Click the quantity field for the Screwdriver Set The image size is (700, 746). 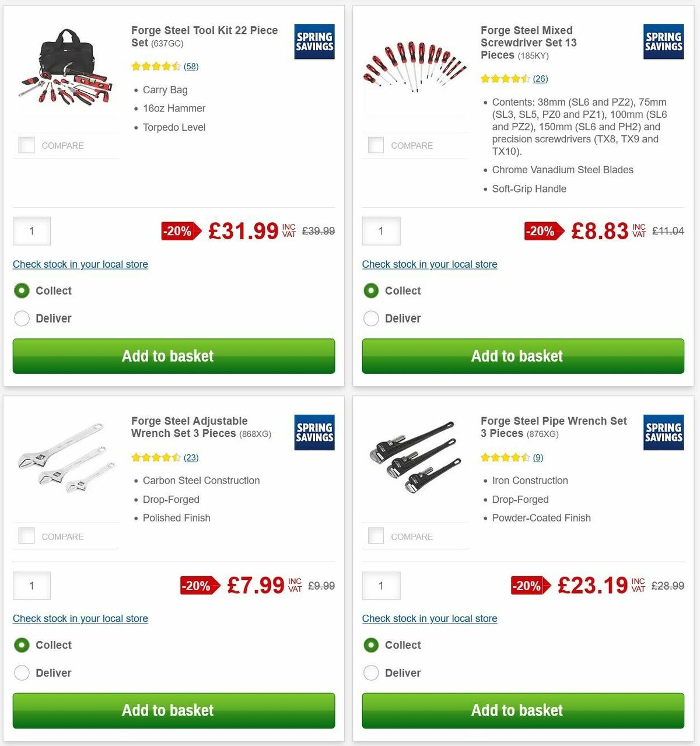[381, 231]
